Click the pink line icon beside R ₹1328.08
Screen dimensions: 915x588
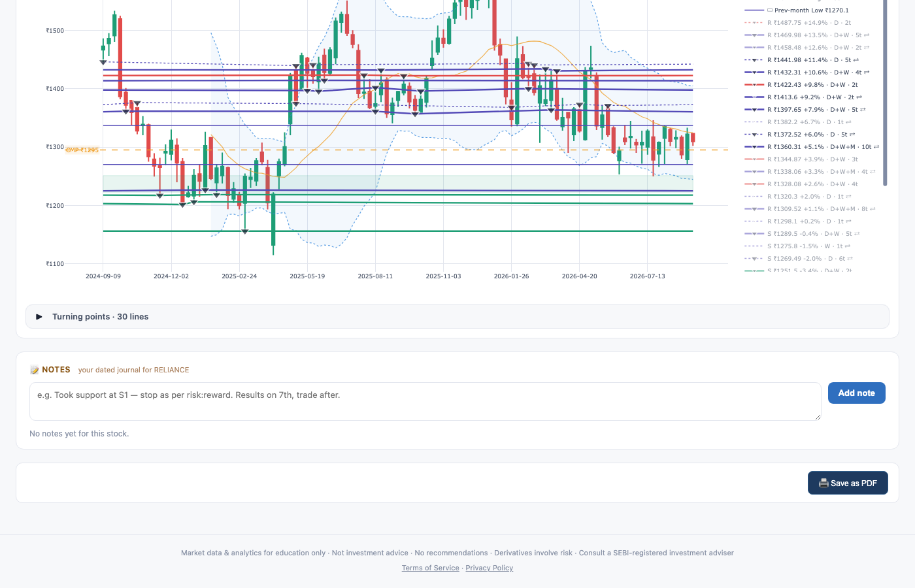754,184
